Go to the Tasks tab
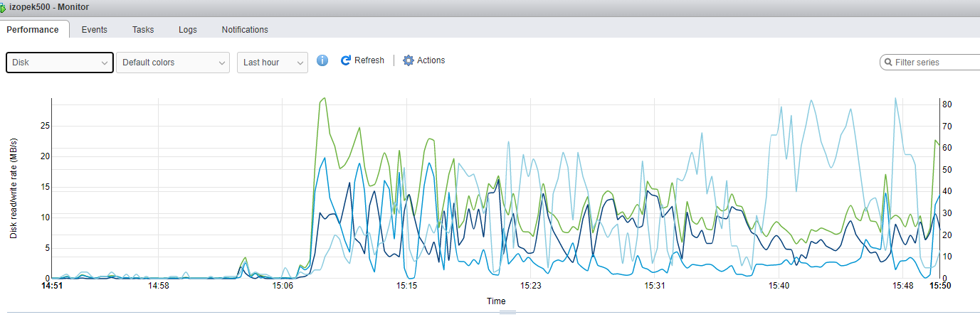 (143, 30)
